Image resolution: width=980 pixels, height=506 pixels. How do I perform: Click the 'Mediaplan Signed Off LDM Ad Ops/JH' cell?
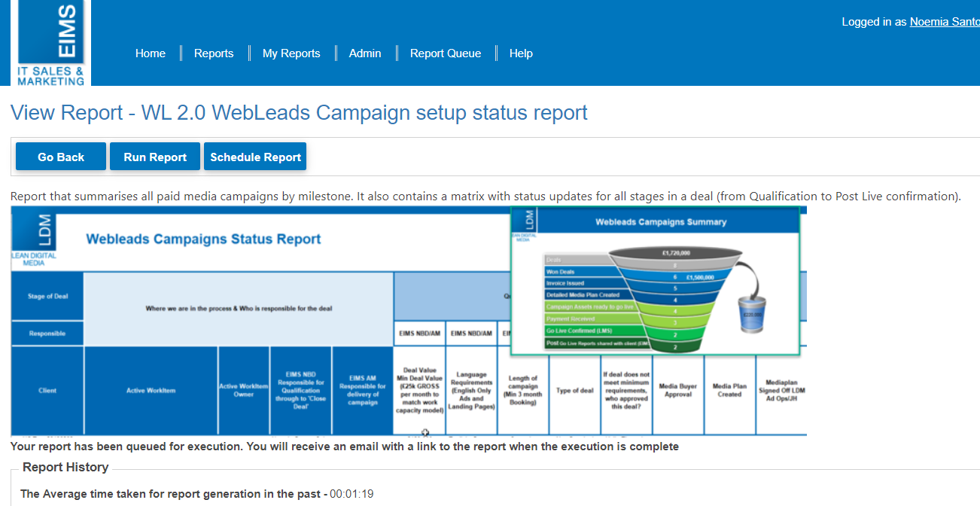coord(781,390)
